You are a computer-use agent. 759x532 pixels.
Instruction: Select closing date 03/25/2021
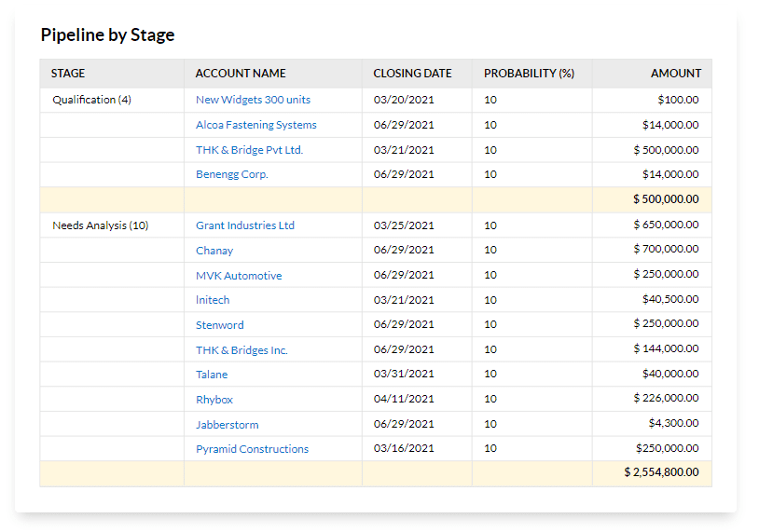[404, 225]
